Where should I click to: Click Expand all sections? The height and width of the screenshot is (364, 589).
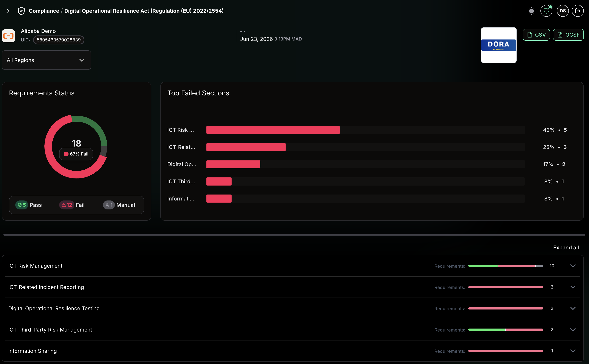coord(566,248)
